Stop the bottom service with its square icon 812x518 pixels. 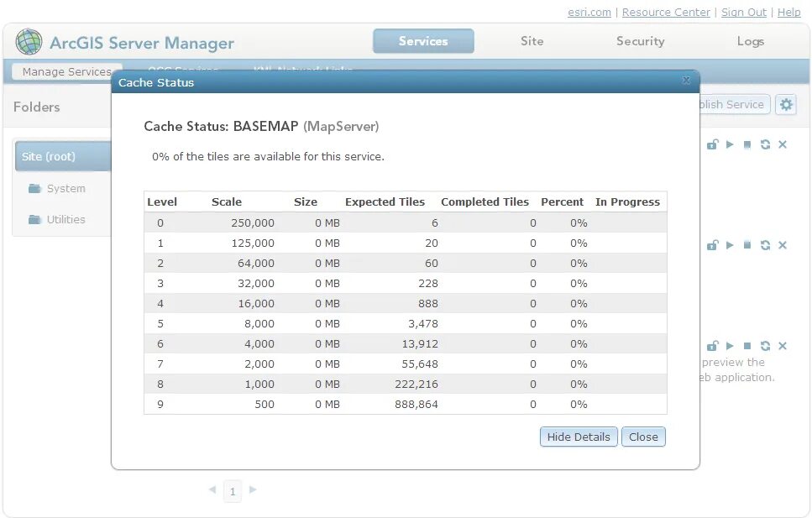point(747,346)
